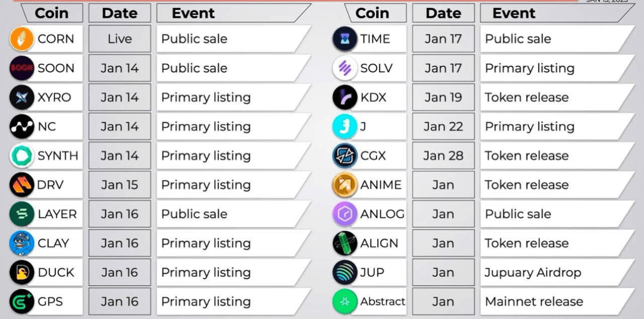This screenshot has width=644, height=319.
Task: Click the green SYNTH coin icon
Action: 22,155
